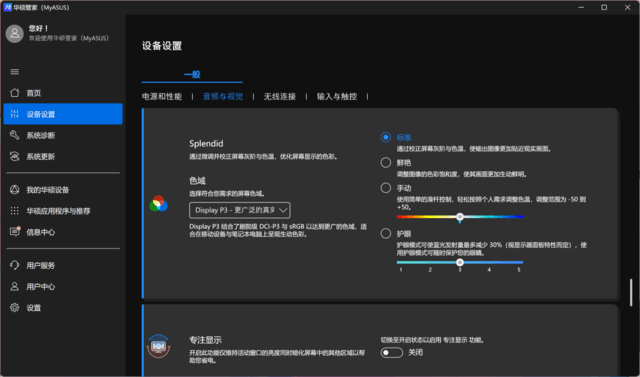
Task: Click the headset icon beside 用户服务
Action: click(x=15, y=265)
